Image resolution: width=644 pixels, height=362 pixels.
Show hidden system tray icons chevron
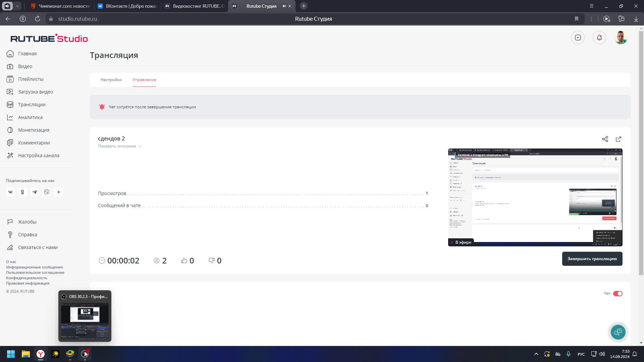tap(536, 354)
